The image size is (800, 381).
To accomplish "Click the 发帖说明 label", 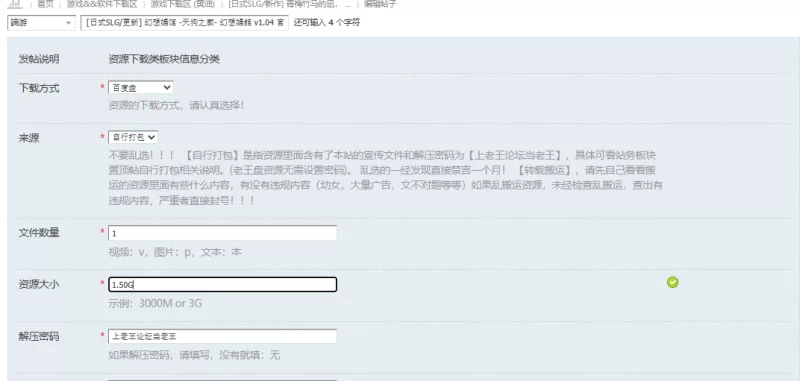I will (39, 59).
